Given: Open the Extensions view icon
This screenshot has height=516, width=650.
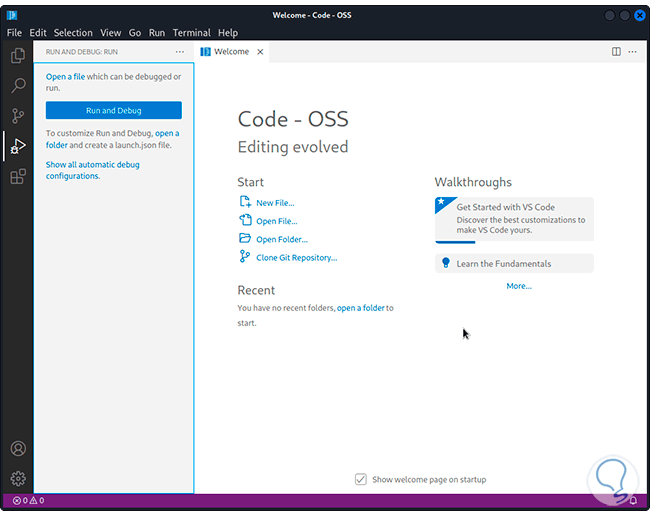Looking at the screenshot, I should tap(17, 177).
